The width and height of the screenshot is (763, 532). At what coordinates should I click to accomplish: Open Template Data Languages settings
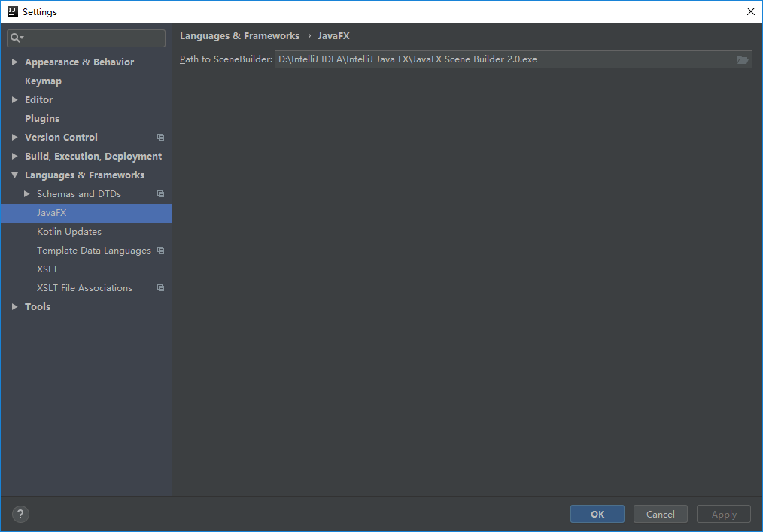[94, 251]
